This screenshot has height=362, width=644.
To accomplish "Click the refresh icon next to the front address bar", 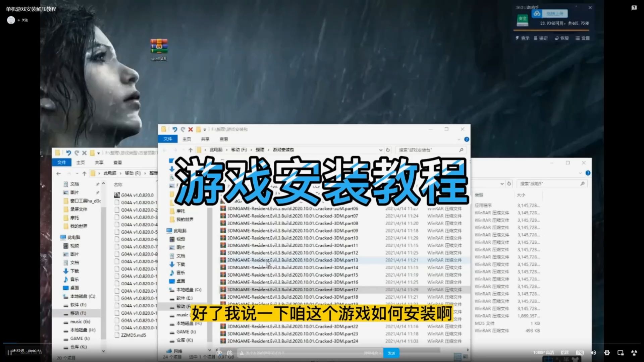I will pos(388,150).
